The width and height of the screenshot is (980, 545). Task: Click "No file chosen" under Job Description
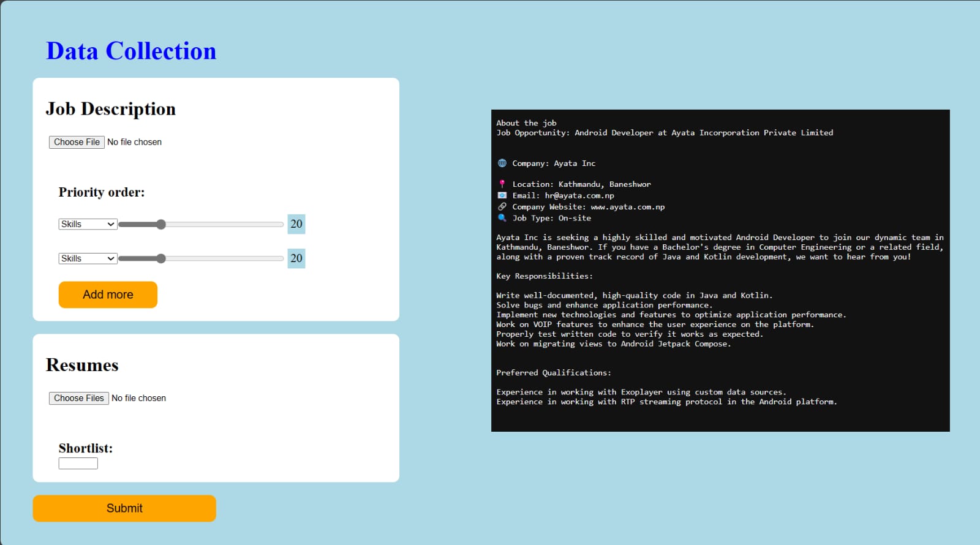click(135, 142)
